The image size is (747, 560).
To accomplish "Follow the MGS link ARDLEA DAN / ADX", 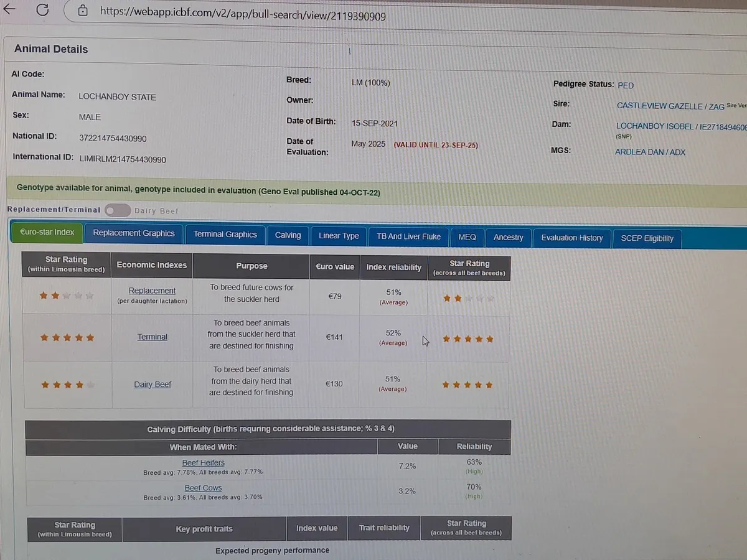I will 650,152.
